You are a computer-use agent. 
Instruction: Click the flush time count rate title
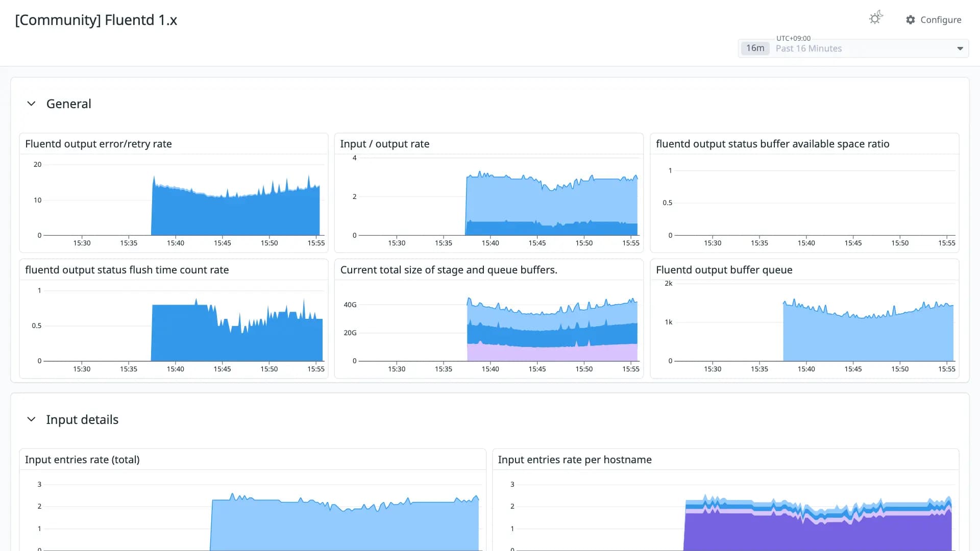point(127,270)
